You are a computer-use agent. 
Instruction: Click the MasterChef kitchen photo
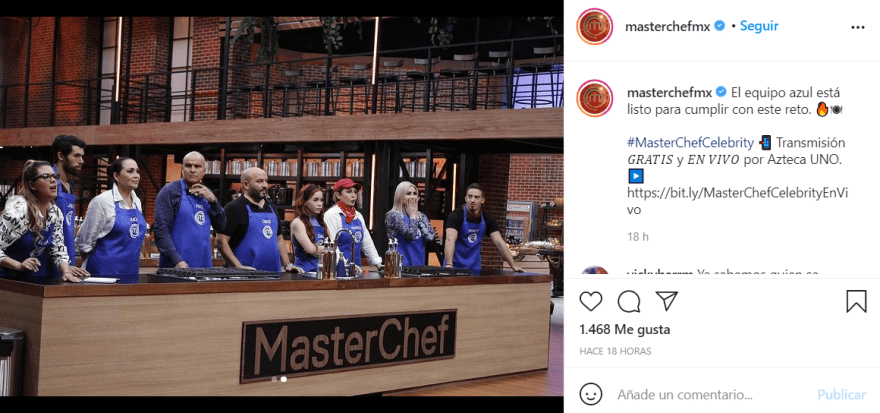[282, 206]
